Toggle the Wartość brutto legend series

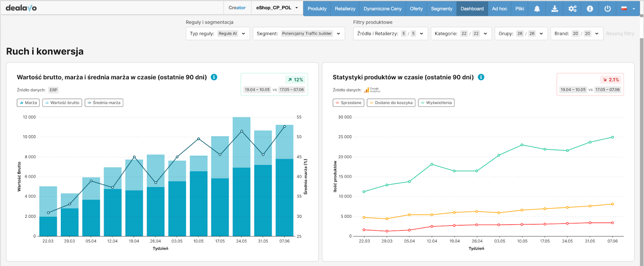coord(62,103)
